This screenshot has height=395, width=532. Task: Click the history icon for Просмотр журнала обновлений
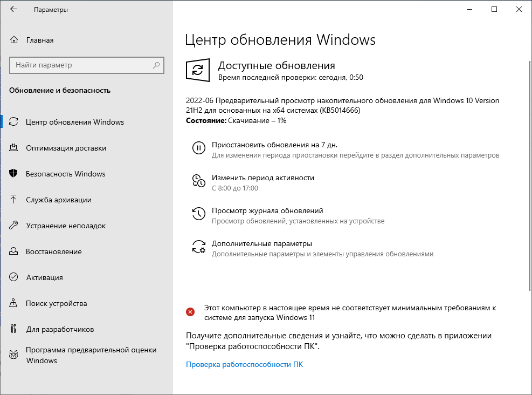coord(198,214)
